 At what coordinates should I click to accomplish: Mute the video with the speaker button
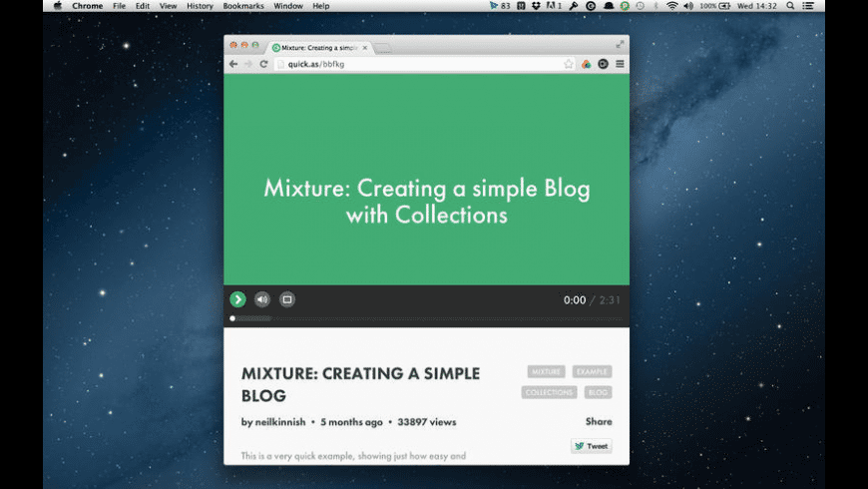pyautogui.click(x=262, y=299)
